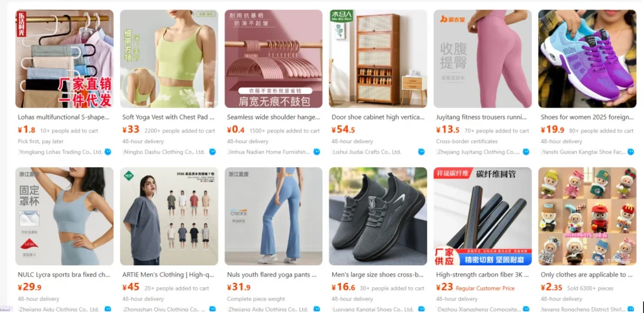Click chat icon beside Yongkang Lohas Trading Co.
Viewport: 644px width, 313px height.
108,151
